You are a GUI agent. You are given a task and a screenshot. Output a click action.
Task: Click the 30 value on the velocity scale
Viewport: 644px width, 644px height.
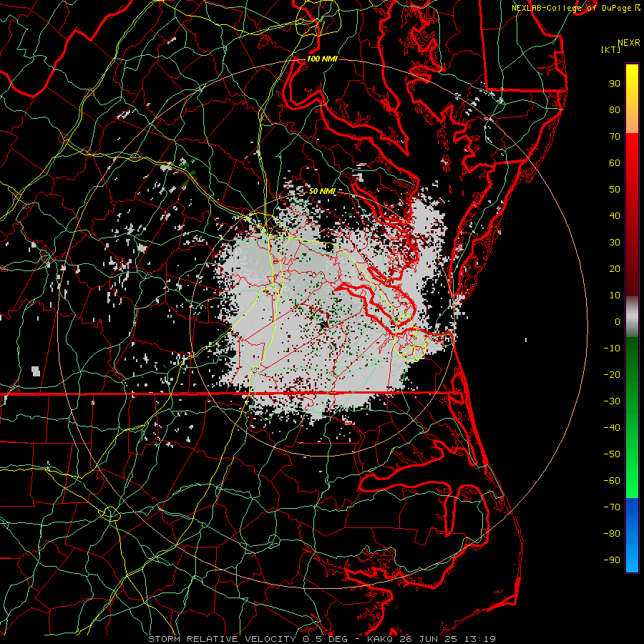point(615,243)
